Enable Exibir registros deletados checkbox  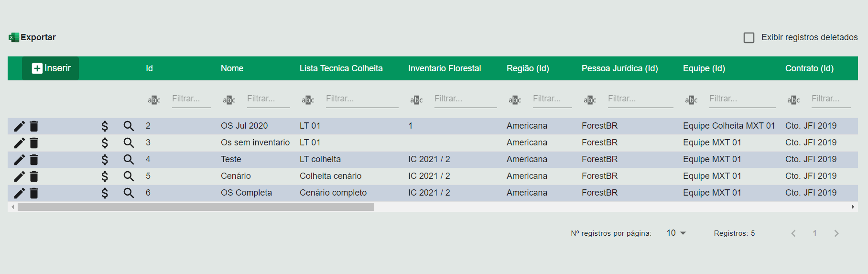[x=749, y=38]
